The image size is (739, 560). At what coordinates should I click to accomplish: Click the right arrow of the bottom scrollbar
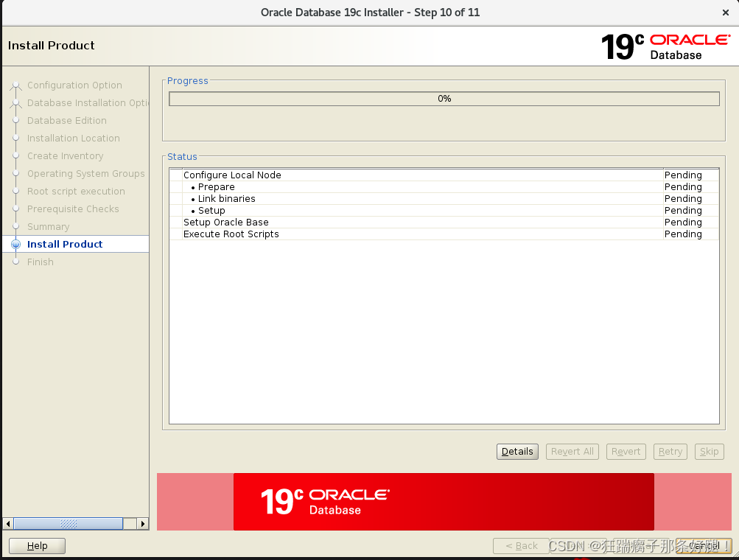coord(141,523)
